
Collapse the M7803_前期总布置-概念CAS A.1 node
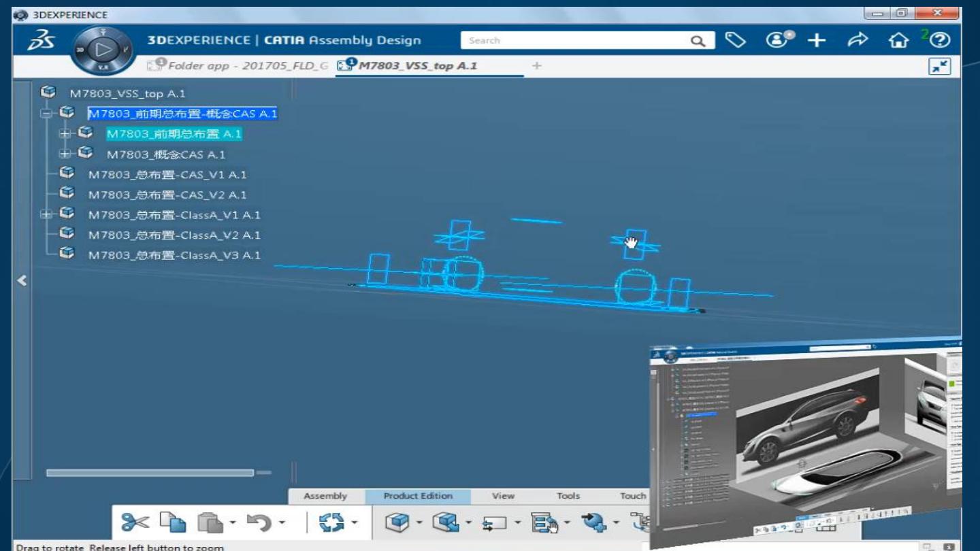click(x=47, y=114)
